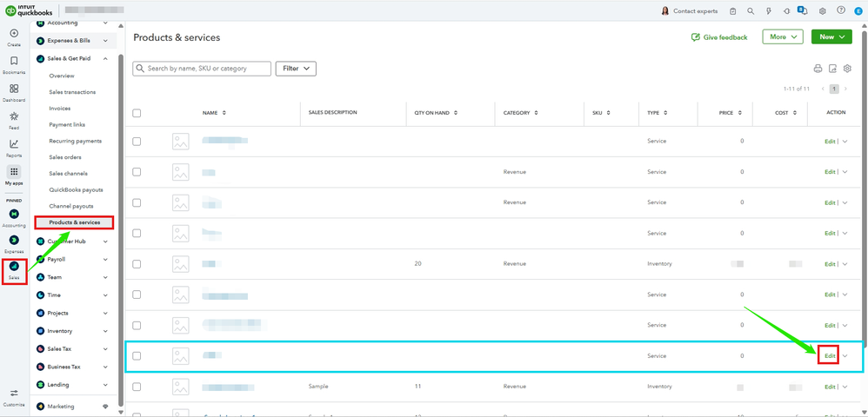Open the clipboard tasks icon in header
The height and width of the screenshot is (417, 868).
pos(733,11)
